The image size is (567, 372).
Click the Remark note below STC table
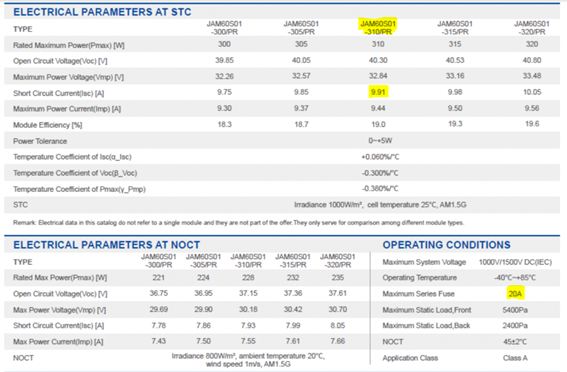238,223
